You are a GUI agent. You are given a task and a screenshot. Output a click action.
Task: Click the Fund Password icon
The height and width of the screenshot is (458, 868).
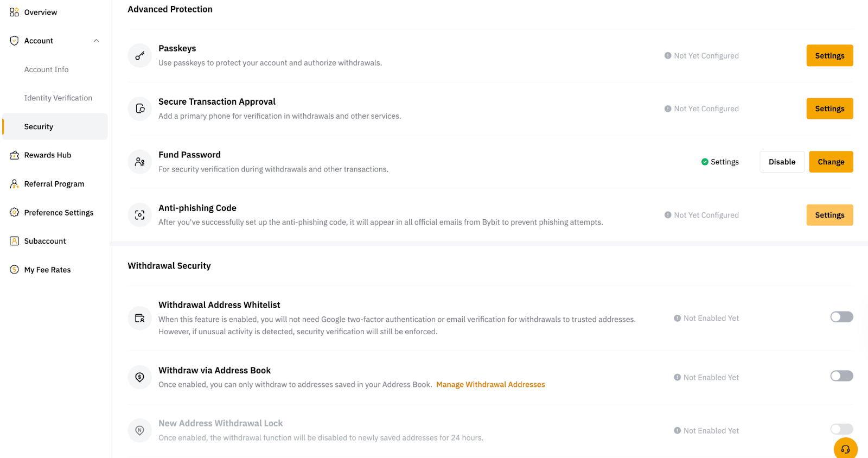pos(139,162)
